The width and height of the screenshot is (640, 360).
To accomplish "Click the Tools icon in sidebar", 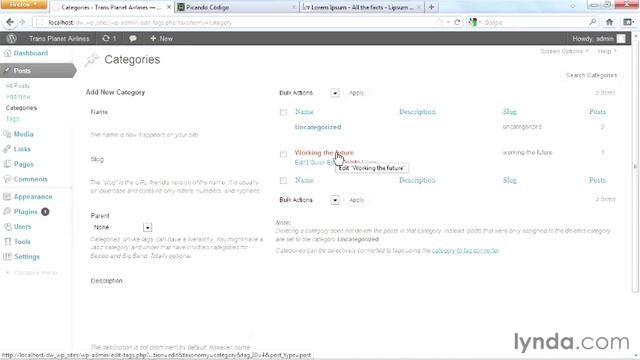I will (7, 242).
